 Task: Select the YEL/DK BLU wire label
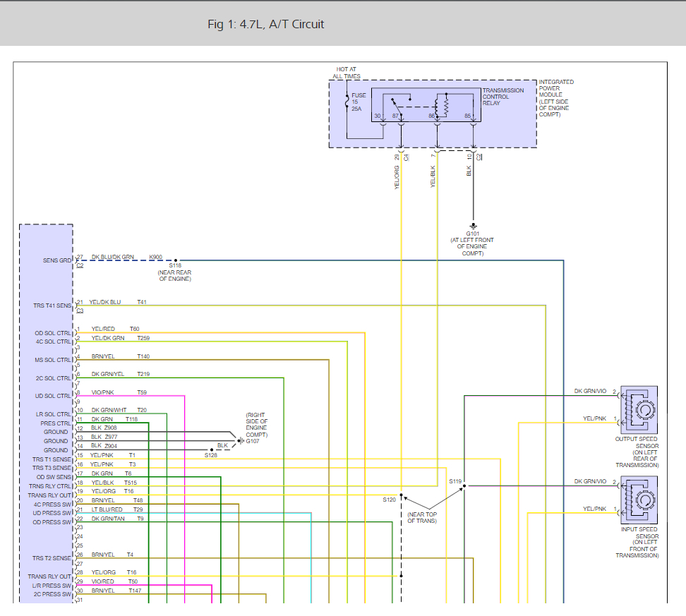point(105,302)
